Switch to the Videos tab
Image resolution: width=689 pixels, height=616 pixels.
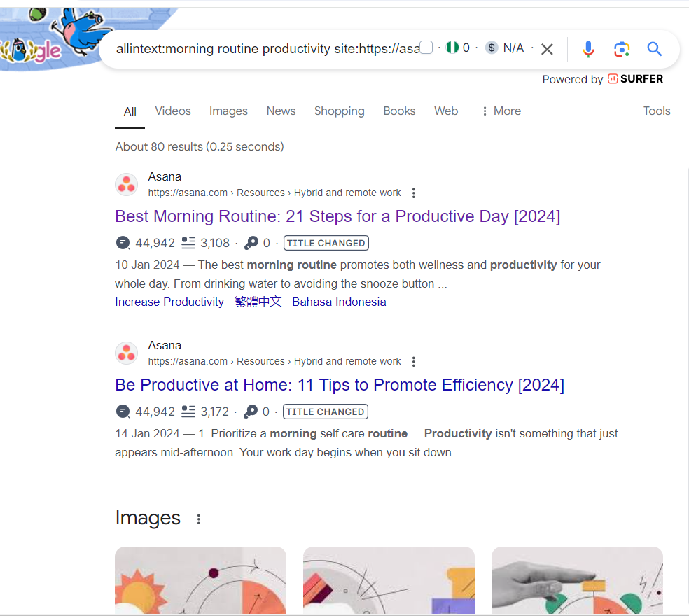[173, 111]
